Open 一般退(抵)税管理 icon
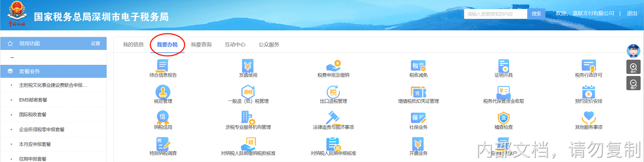 click(248, 91)
